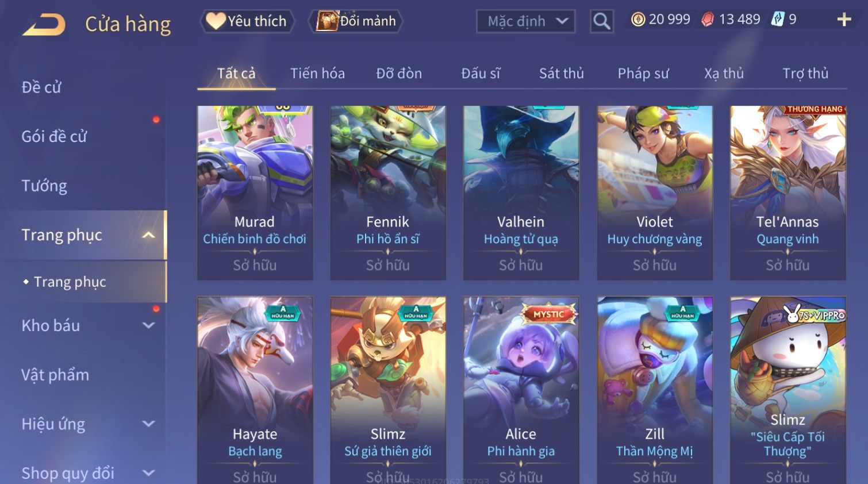Expand the Hiệu ứng sidebar section
868x484 pixels.
click(148, 424)
